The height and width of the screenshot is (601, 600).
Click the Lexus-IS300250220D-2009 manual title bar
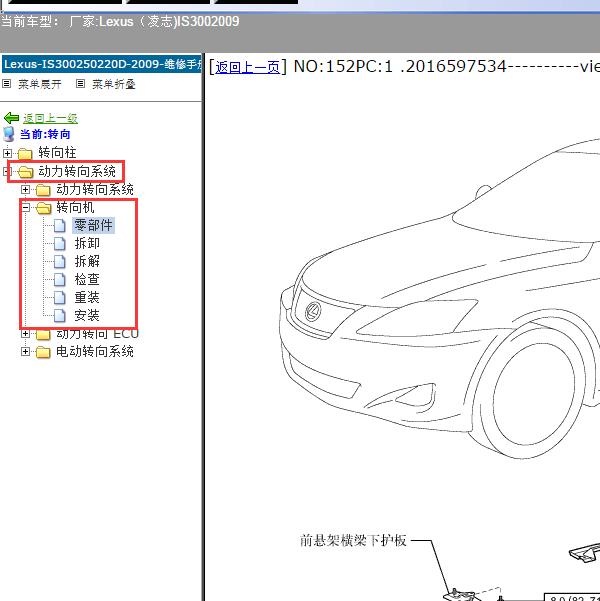click(x=102, y=64)
